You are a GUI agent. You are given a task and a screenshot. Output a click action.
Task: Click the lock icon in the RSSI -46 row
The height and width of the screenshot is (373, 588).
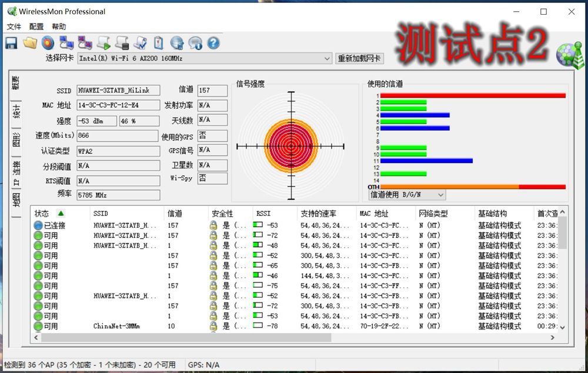(x=213, y=276)
